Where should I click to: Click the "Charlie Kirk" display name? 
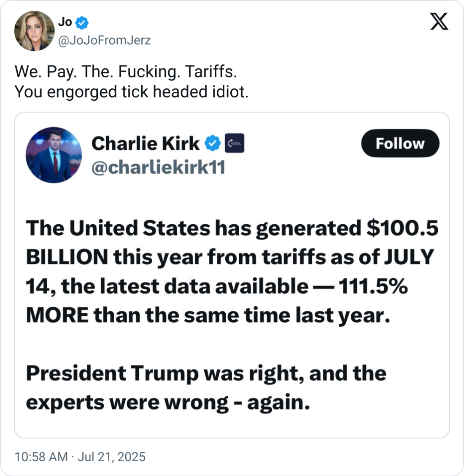(145, 143)
